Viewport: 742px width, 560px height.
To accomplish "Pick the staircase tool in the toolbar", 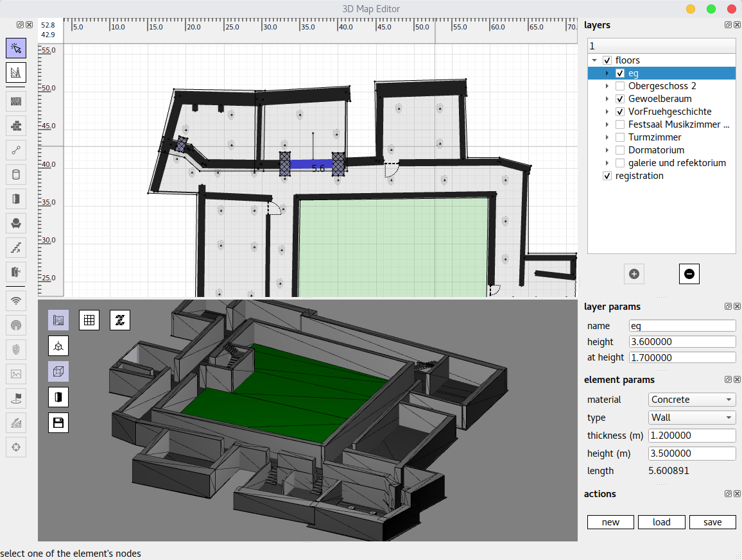I will pos(16,246).
